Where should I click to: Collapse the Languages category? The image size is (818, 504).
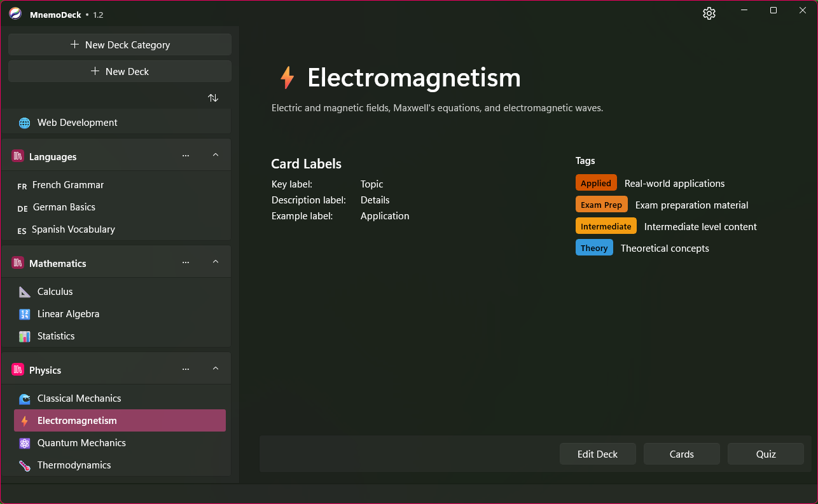(x=216, y=156)
